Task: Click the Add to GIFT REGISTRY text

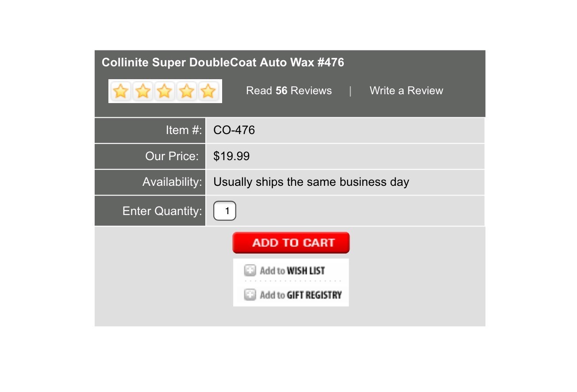Action: point(301,295)
